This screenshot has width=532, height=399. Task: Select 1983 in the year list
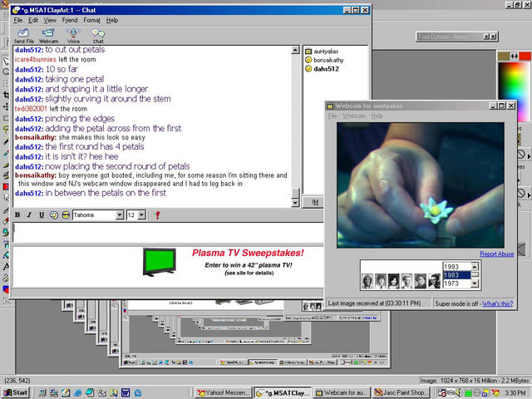456,275
